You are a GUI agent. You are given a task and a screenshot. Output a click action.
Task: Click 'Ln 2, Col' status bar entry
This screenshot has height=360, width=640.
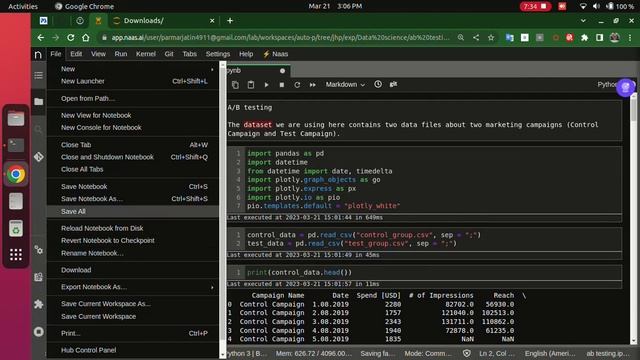point(497,353)
